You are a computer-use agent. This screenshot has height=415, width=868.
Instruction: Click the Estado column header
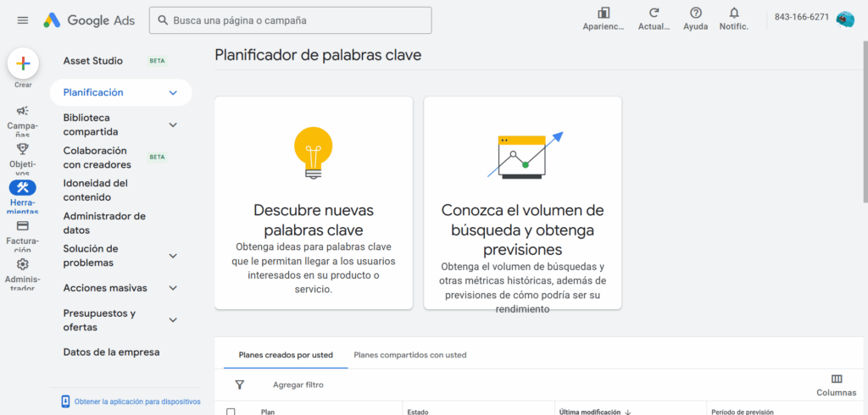(418, 412)
